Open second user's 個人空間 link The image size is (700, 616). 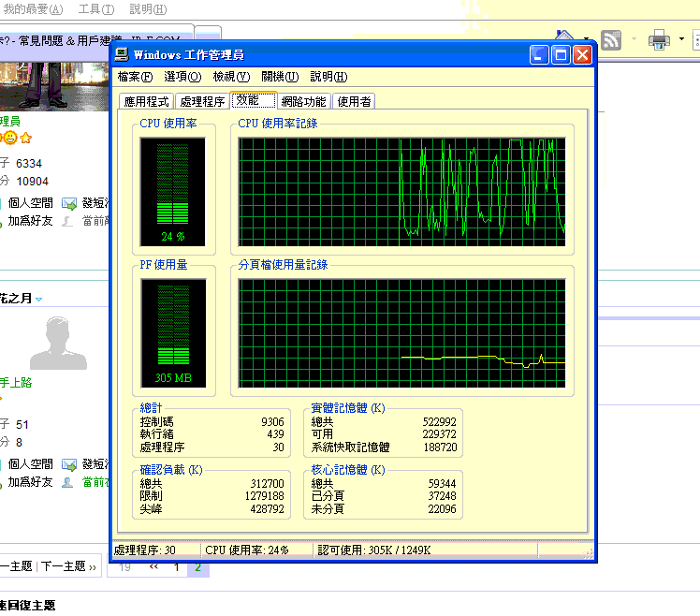[x=30, y=464]
